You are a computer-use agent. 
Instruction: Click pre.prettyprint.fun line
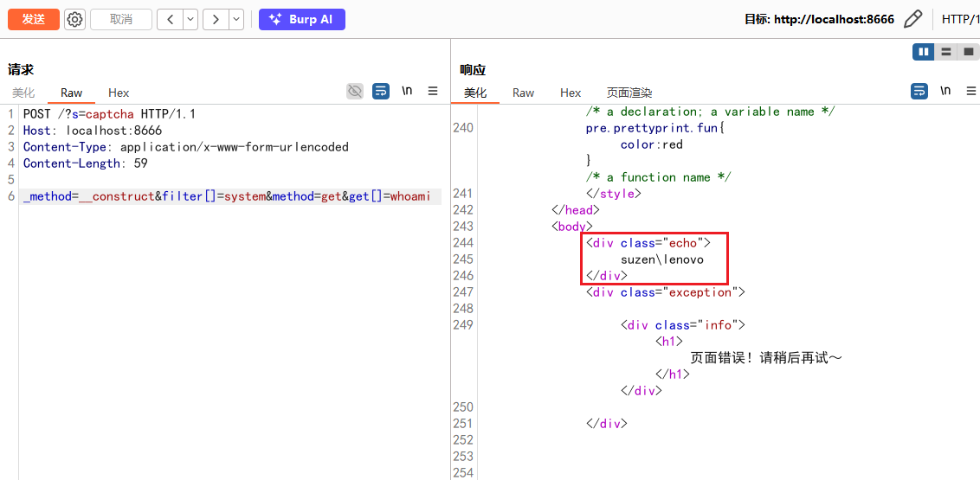pos(654,128)
